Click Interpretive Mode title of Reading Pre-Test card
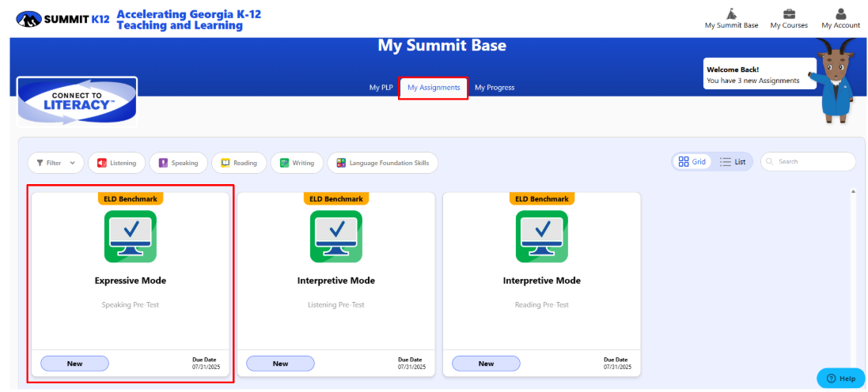This screenshot has width=868, height=392. [x=542, y=281]
